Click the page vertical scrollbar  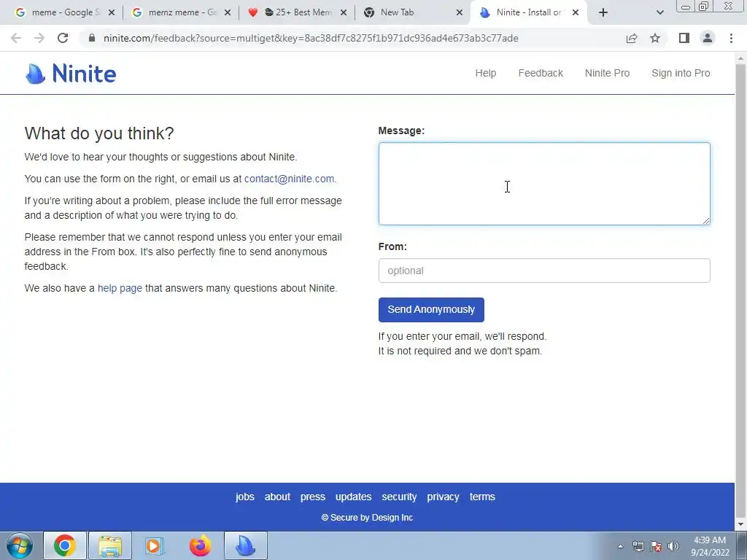(x=740, y=290)
